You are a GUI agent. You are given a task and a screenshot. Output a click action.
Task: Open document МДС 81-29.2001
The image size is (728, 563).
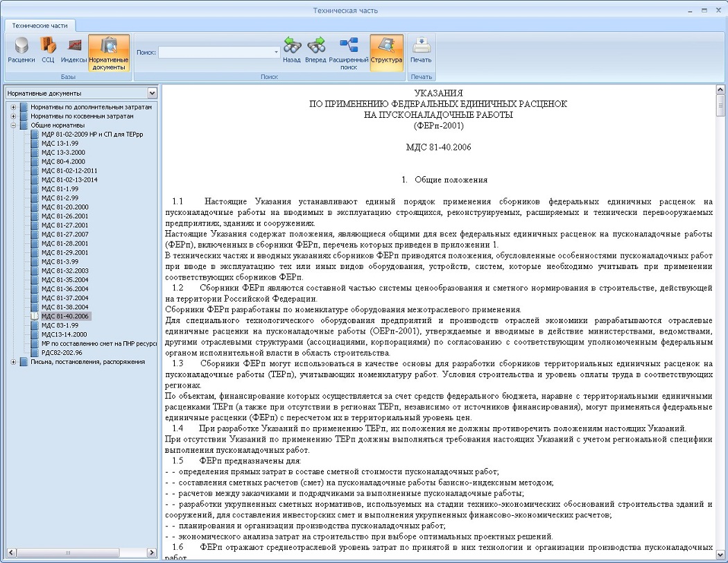pos(65,252)
